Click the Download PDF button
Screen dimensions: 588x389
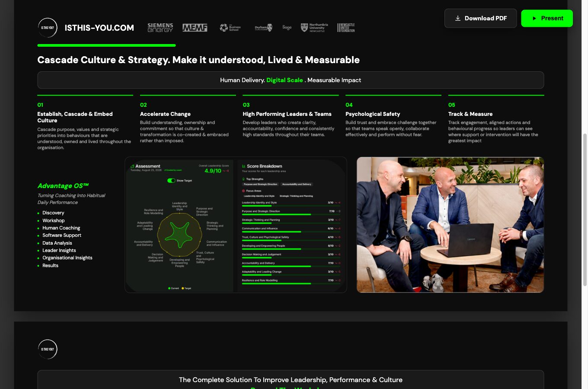click(480, 18)
